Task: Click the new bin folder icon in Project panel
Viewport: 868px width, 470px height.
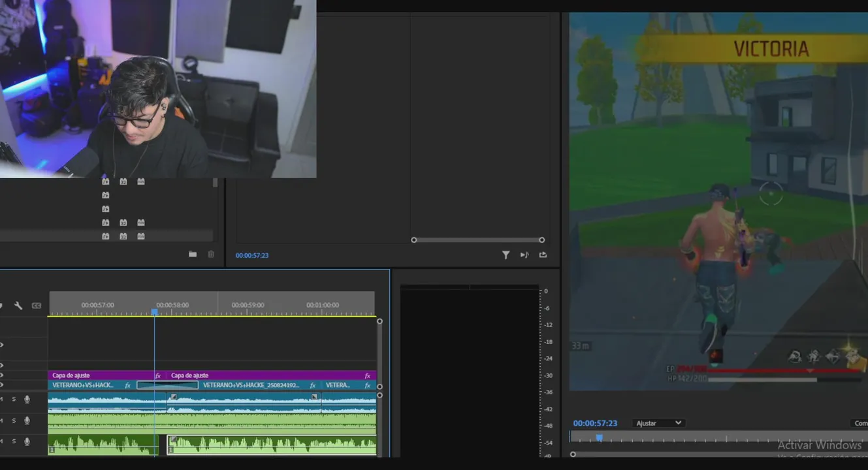Action: 193,255
